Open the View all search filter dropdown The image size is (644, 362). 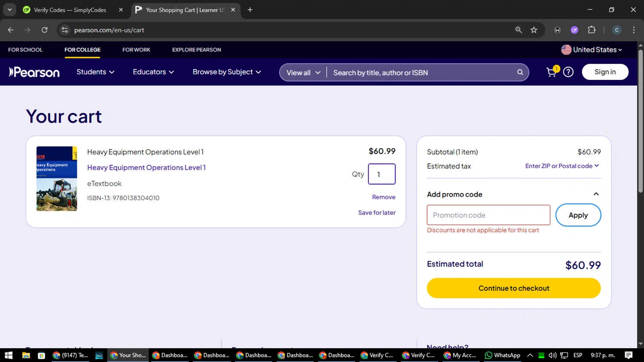click(303, 73)
